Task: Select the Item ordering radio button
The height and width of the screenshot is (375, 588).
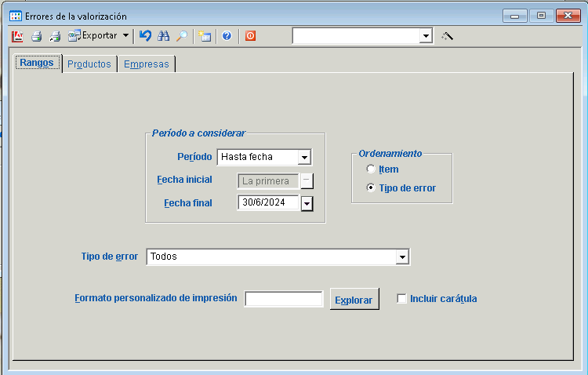Action: [x=371, y=169]
